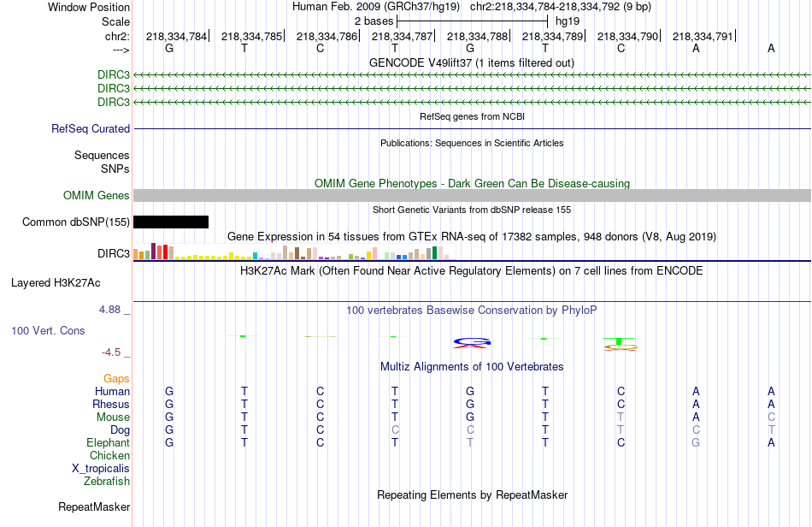Image resolution: width=812 pixels, height=527 pixels.
Task: Click 'Multiz Alignments of 100 Vertebrates' title
Action: pyautogui.click(x=472, y=367)
